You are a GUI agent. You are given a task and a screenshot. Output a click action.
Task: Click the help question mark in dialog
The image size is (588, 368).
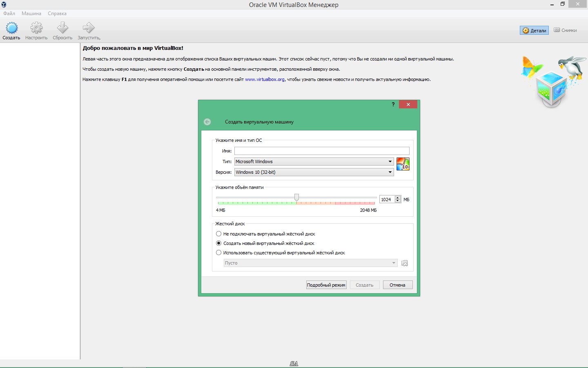click(393, 104)
